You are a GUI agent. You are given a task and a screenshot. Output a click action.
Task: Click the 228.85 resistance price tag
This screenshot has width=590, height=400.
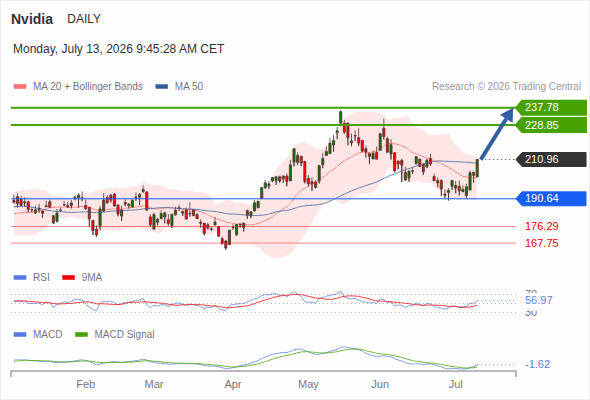pos(551,125)
